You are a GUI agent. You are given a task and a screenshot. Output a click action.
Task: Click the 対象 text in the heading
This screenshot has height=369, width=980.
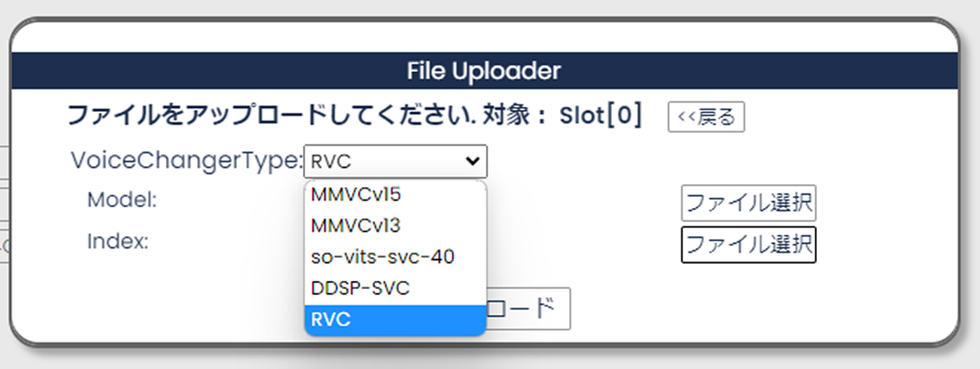pyautogui.click(x=513, y=116)
